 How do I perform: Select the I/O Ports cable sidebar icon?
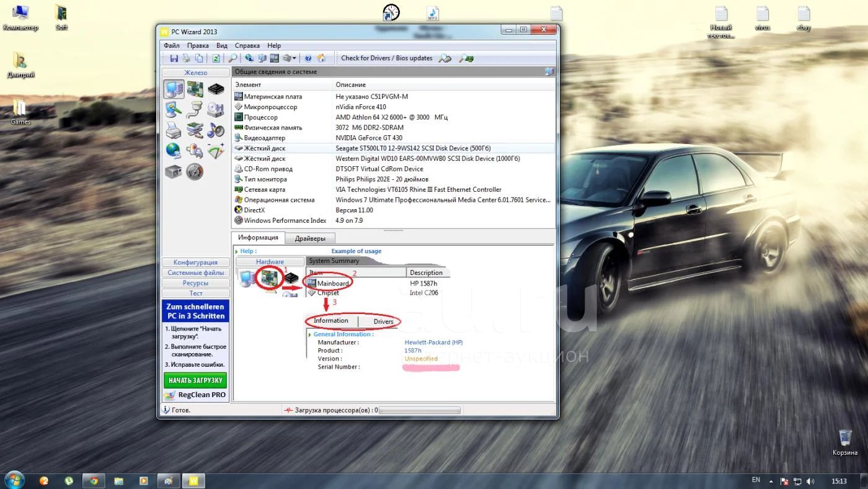tap(195, 110)
